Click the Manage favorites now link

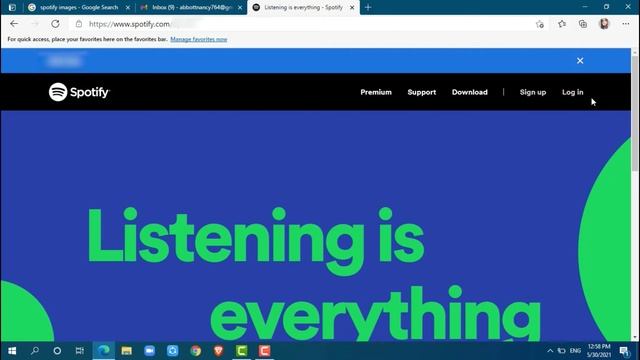click(x=199, y=39)
